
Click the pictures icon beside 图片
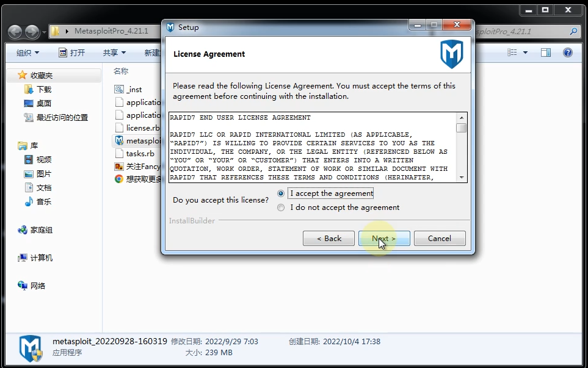coord(29,174)
